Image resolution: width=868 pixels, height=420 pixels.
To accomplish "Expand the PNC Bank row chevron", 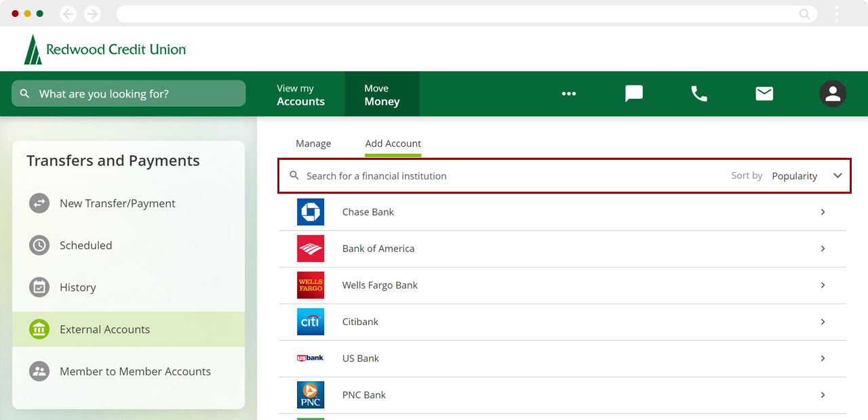I will pyautogui.click(x=823, y=395).
